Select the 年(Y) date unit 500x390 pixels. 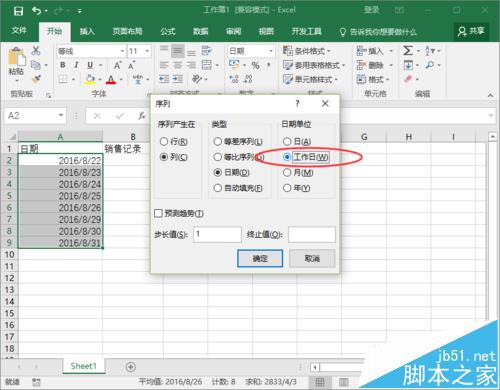point(297,188)
